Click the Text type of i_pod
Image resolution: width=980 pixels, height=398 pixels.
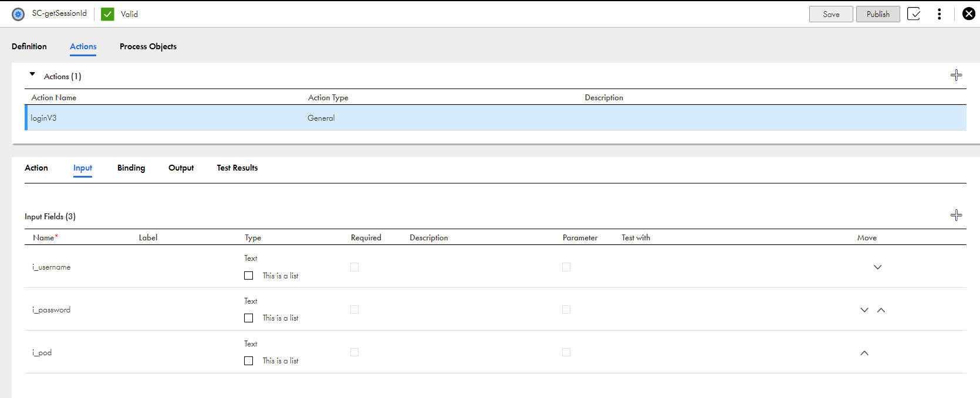251,343
